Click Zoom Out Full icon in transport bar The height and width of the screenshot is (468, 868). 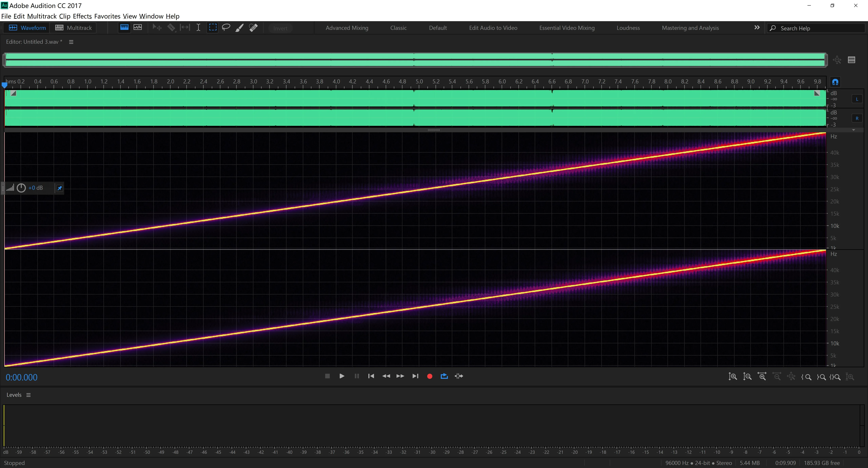791,376
